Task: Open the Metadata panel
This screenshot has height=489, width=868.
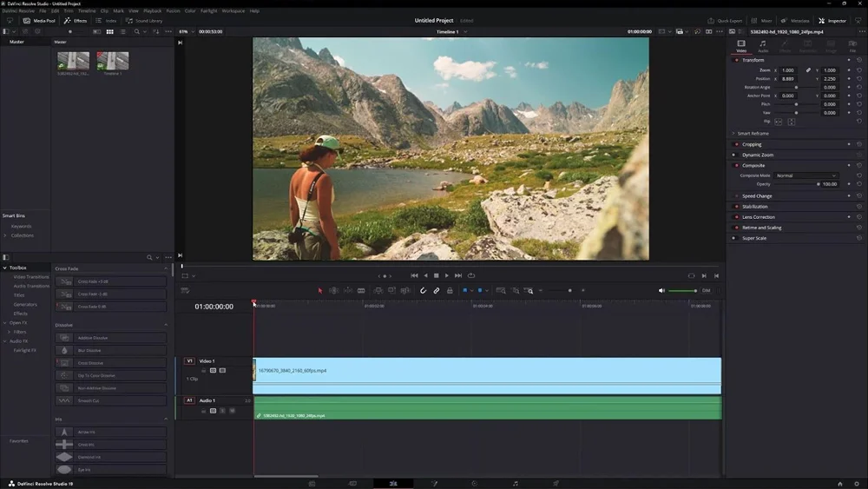Action: click(x=795, y=21)
